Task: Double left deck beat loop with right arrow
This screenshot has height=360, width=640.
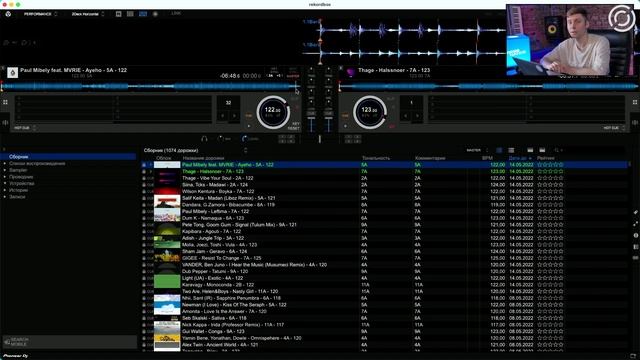Action: [234, 116]
